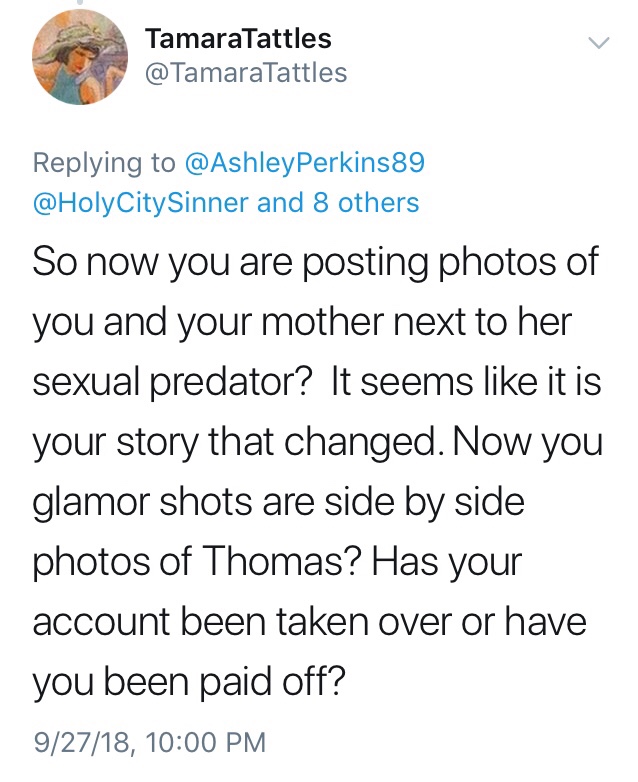The width and height of the screenshot is (638, 782).
Task: Show the 'and 8 others' recipients
Action: [338, 203]
